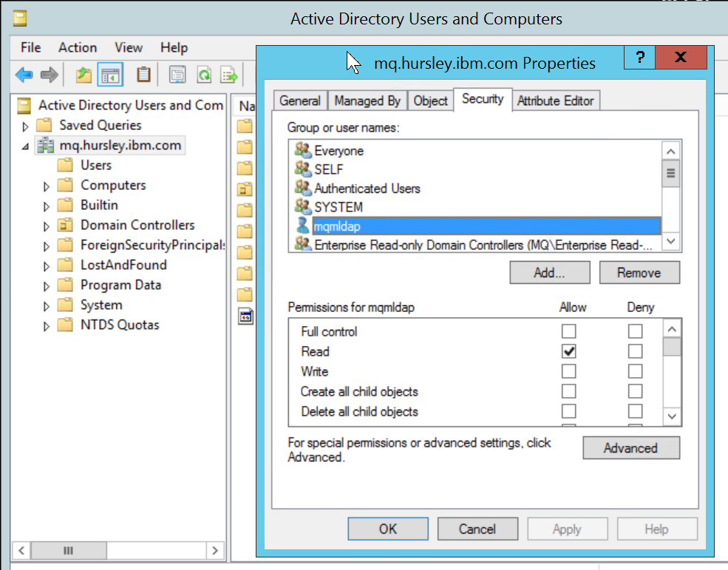This screenshot has width=728, height=570.
Task: Click the Authenticated Users group icon
Action: [303, 188]
